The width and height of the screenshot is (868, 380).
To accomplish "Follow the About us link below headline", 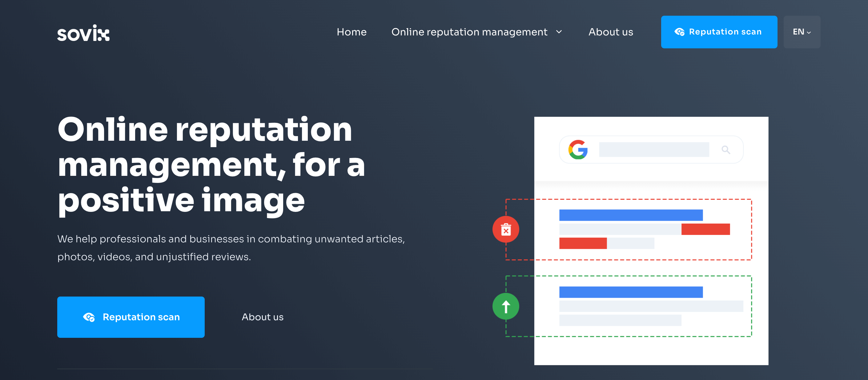I will pos(263,317).
